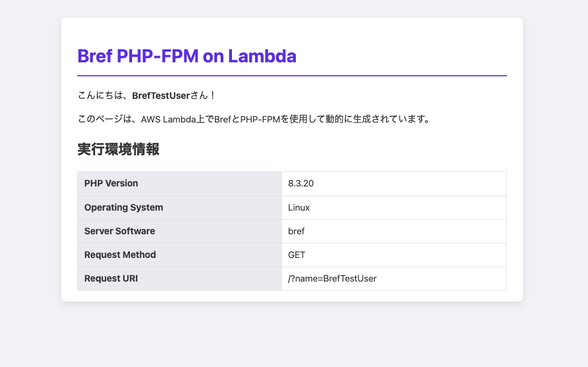Click the greeting line with BrefTestUser
Viewport: 588px width, 367px height.
click(147, 95)
